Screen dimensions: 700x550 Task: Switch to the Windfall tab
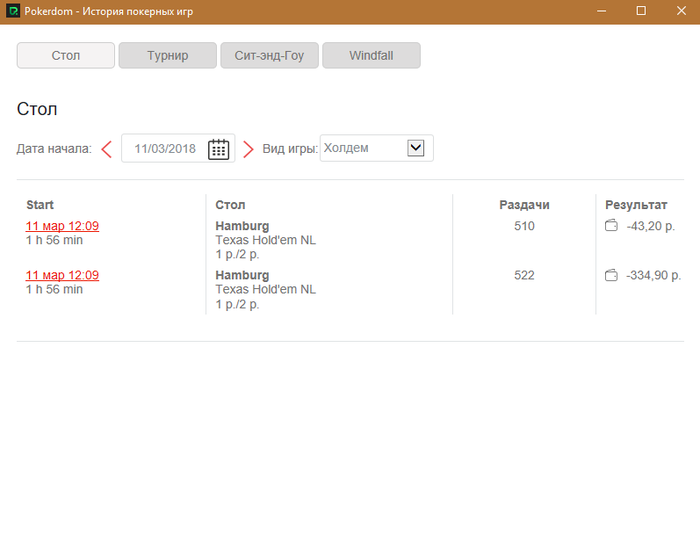(371, 55)
